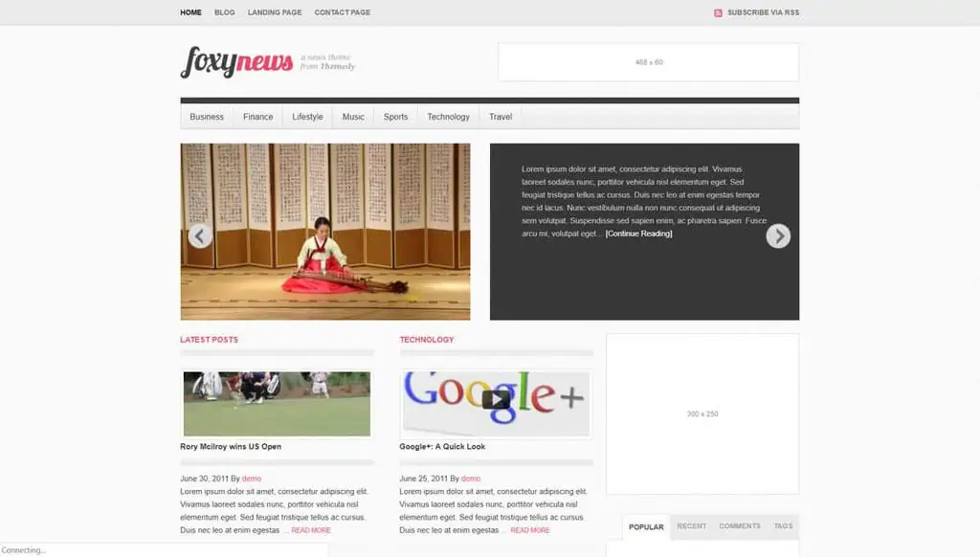980x557 pixels.
Task: Select the Business category
Action: coord(207,117)
